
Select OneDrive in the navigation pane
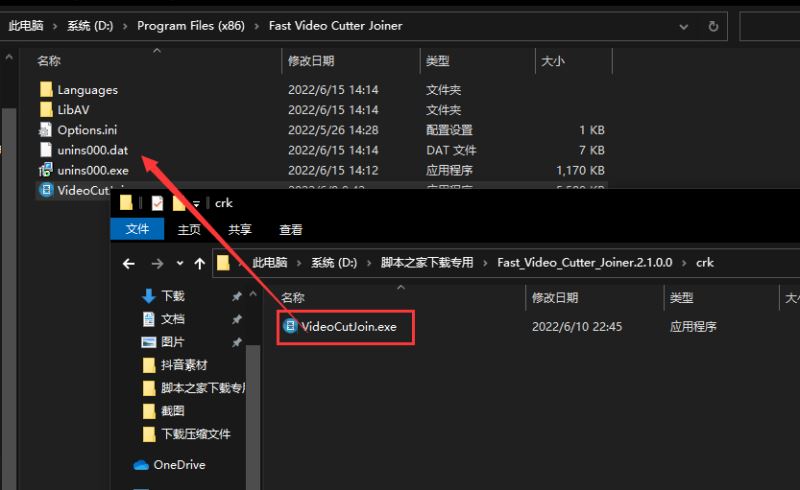(169, 464)
